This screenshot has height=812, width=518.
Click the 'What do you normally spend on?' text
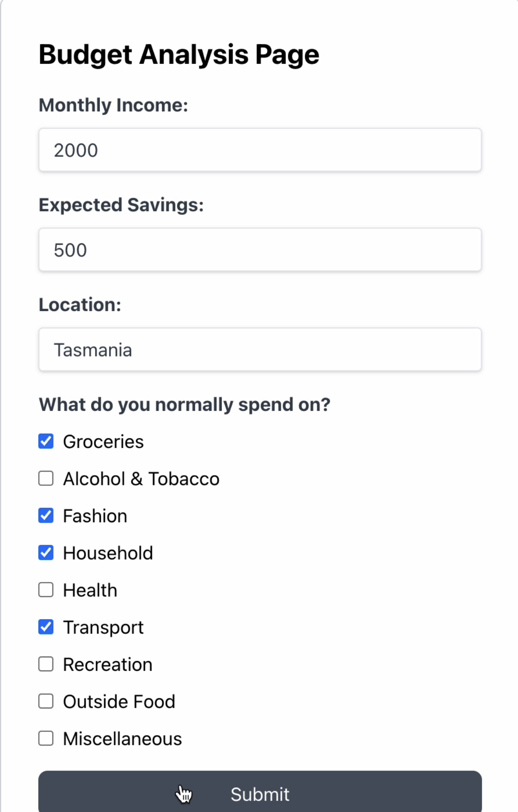coord(184,404)
